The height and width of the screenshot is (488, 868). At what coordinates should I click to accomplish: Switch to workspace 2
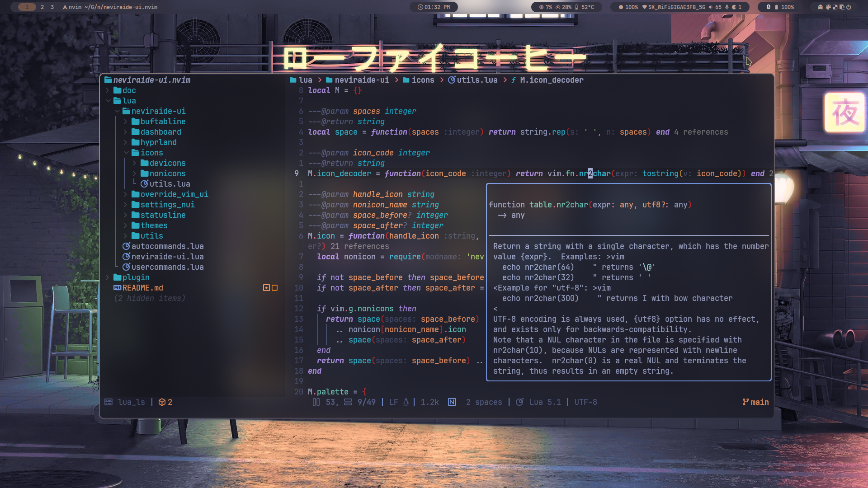42,7
